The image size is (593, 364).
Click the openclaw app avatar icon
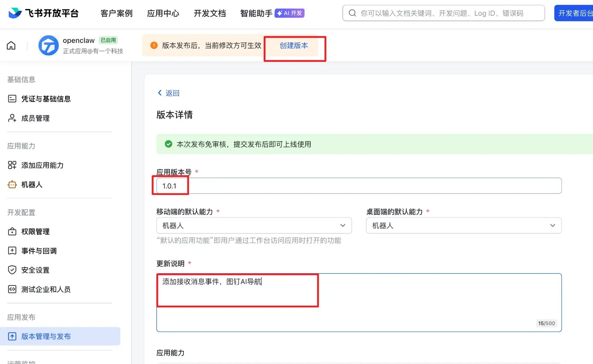48,45
